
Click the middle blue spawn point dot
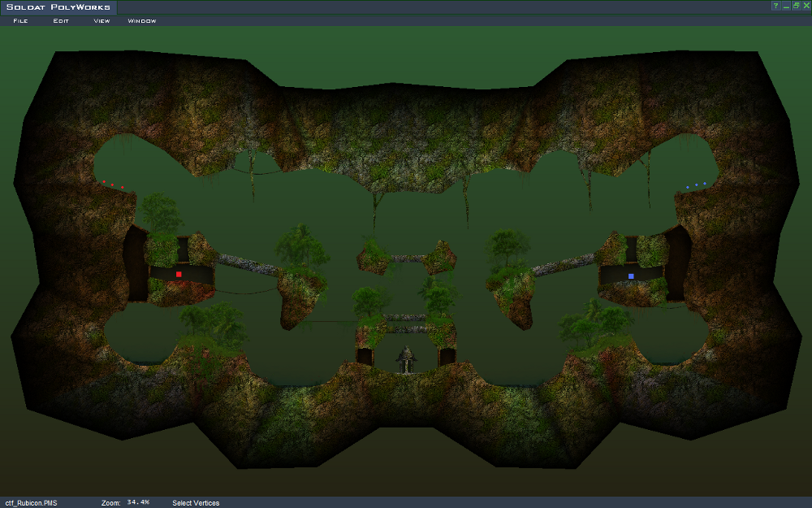[696, 185]
